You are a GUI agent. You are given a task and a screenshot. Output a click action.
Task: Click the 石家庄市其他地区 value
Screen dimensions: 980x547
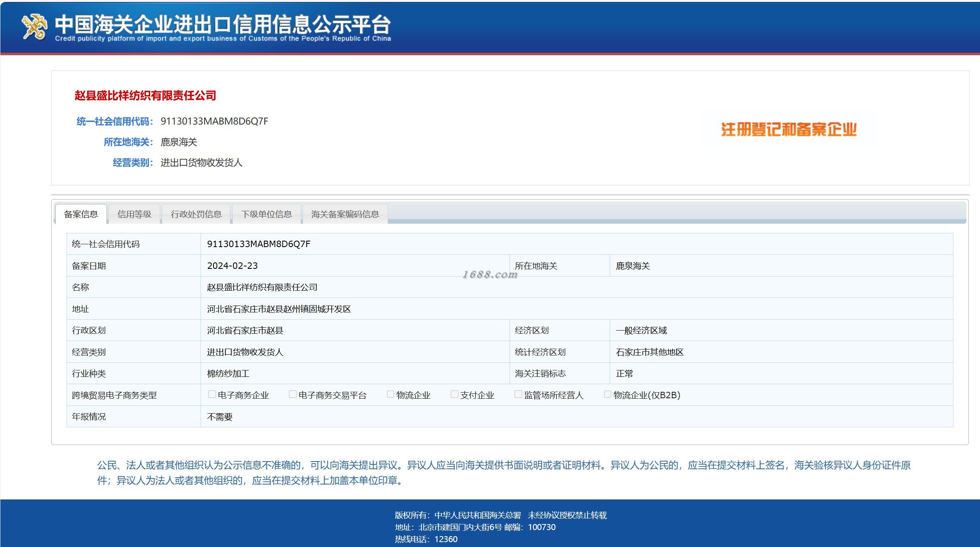tap(650, 352)
